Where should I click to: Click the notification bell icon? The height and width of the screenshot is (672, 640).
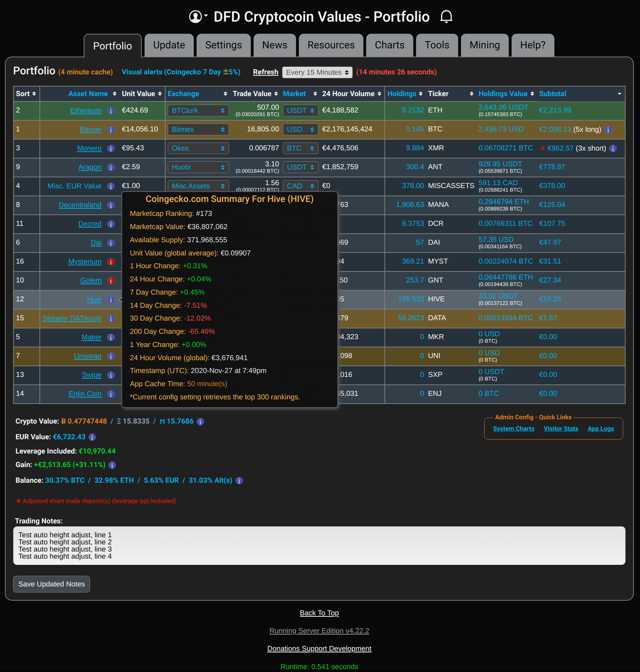[x=446, y=16]
